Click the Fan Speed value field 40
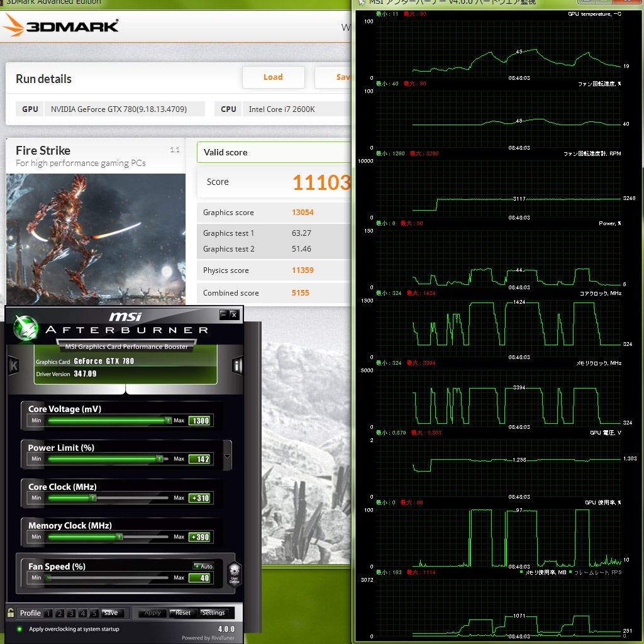 [x=201, y=578]
